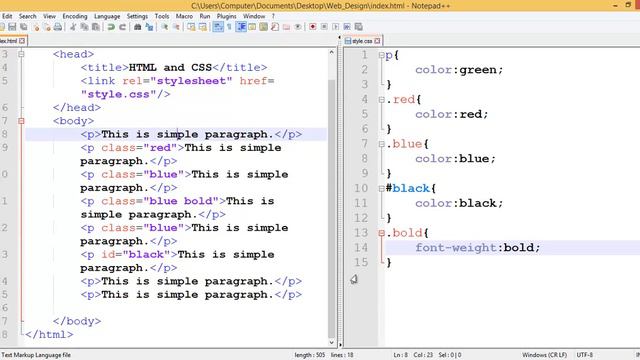Open Replace from the toolbar icon
The width and height of the screenshot is (640, 360).
tap(149, 27)
